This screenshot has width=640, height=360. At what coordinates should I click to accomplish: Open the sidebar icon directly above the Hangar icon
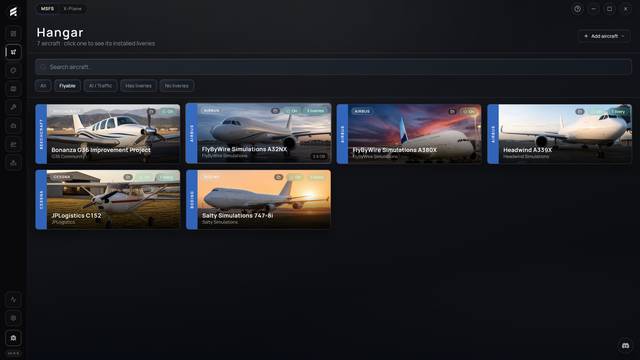click(13, 33)
